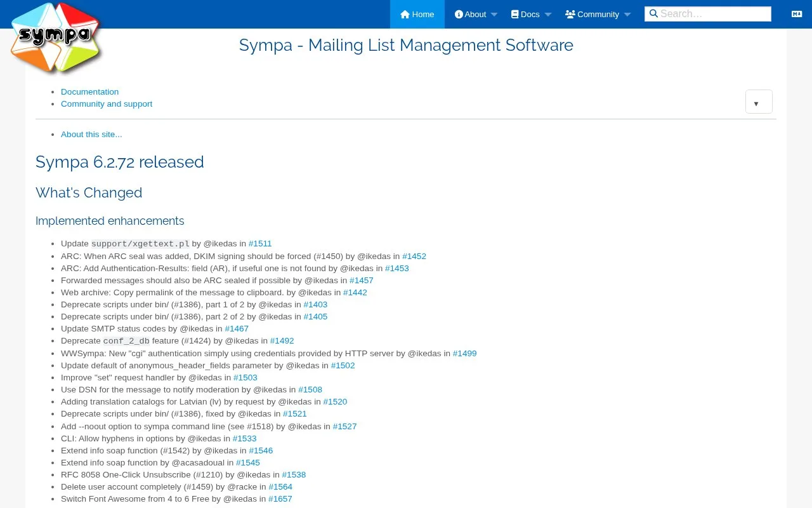This screenshot has height=508, width=812.
Task: Open pull request #1520 link
Action: 335,402
